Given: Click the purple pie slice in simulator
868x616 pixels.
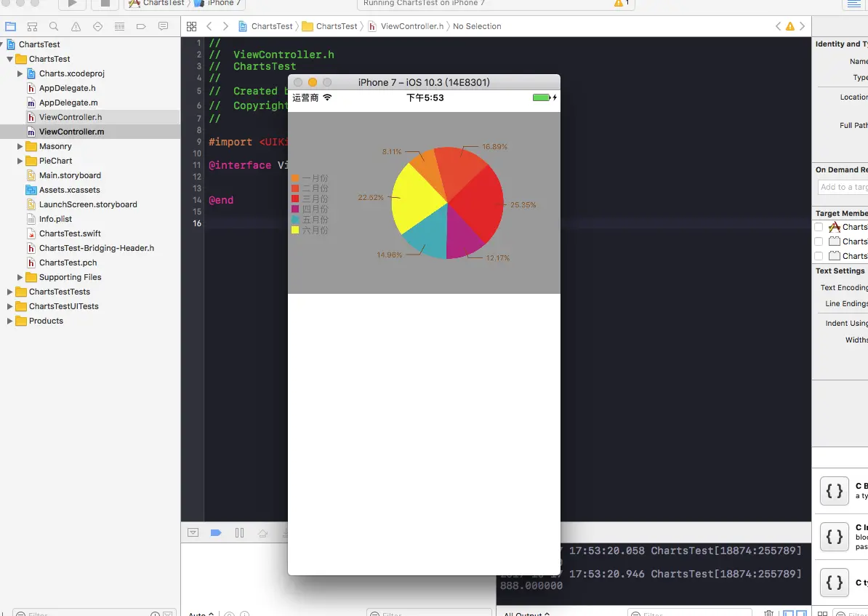Looking at the screenshot, I should tap(462, 236).
